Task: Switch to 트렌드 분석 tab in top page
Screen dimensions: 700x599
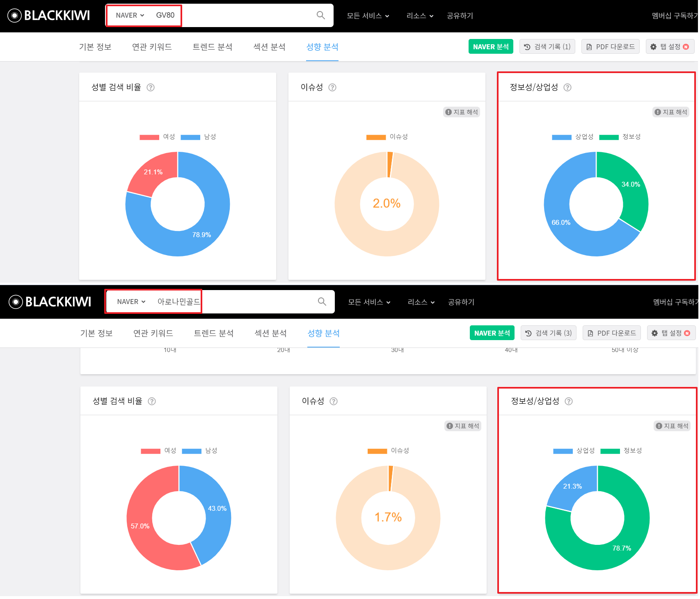Action: coord(213,47)
